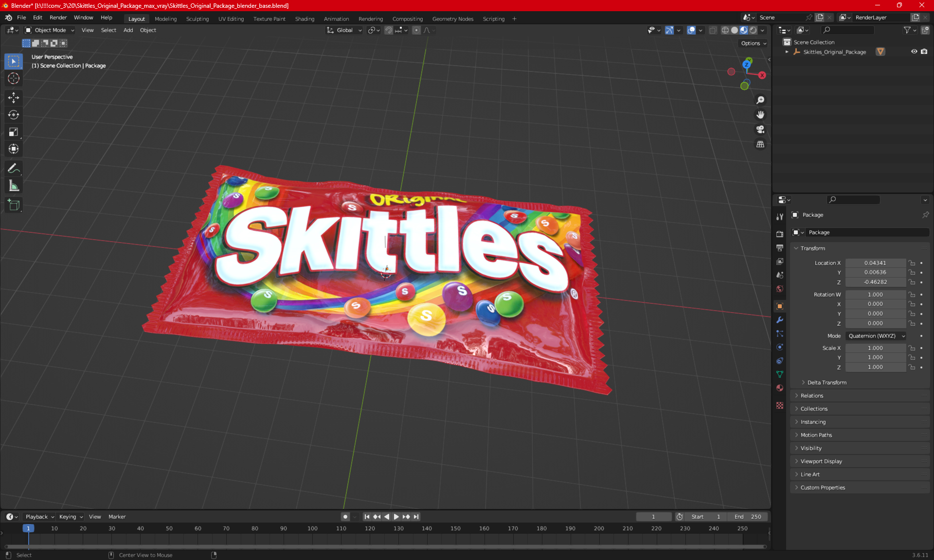Select the Add Cube tool
This screenshot has height=560, width=934.
tap(14, 205)
